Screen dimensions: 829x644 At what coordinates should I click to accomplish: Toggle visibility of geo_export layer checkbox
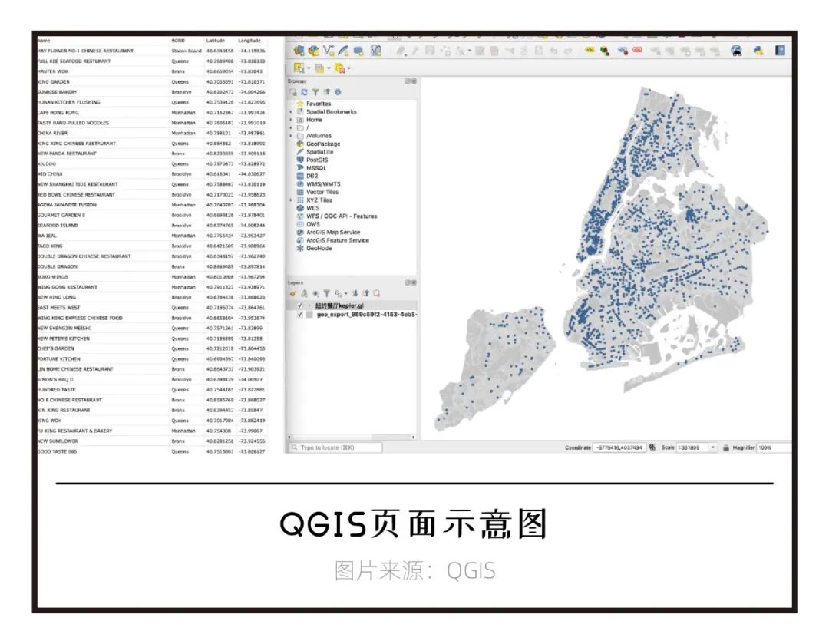[300, 315]
